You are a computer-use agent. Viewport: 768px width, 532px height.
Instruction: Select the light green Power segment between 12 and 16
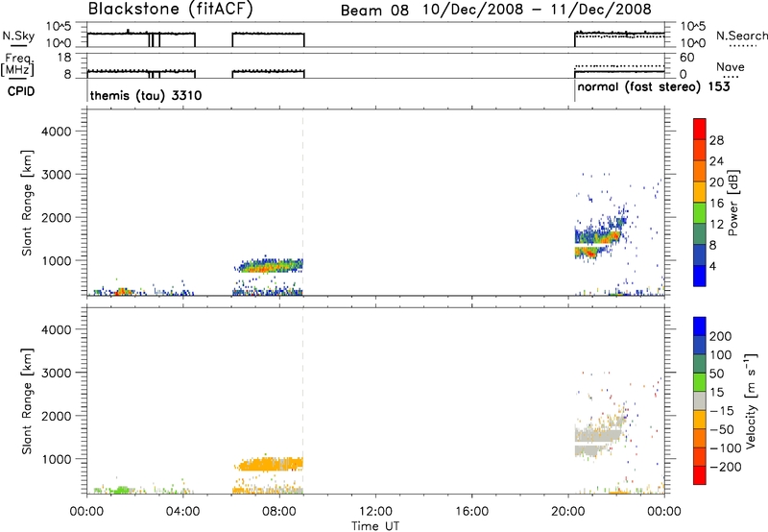(700, 213)
